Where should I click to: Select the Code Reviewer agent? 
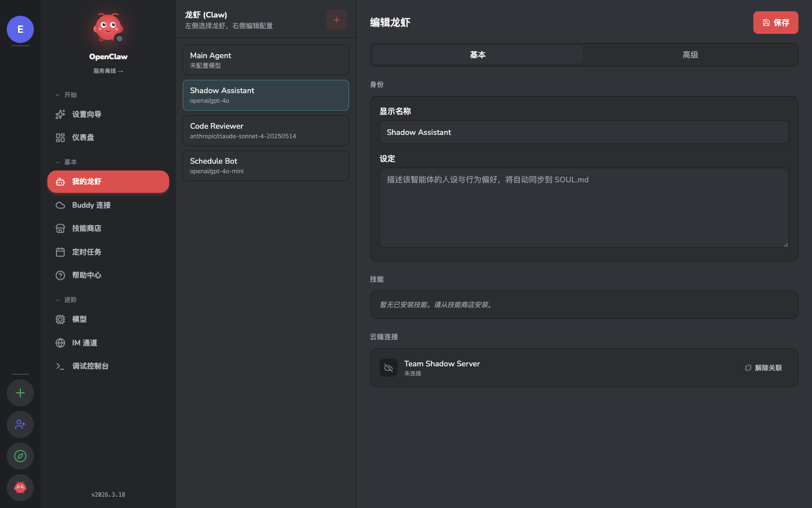[x=266, y=130]
